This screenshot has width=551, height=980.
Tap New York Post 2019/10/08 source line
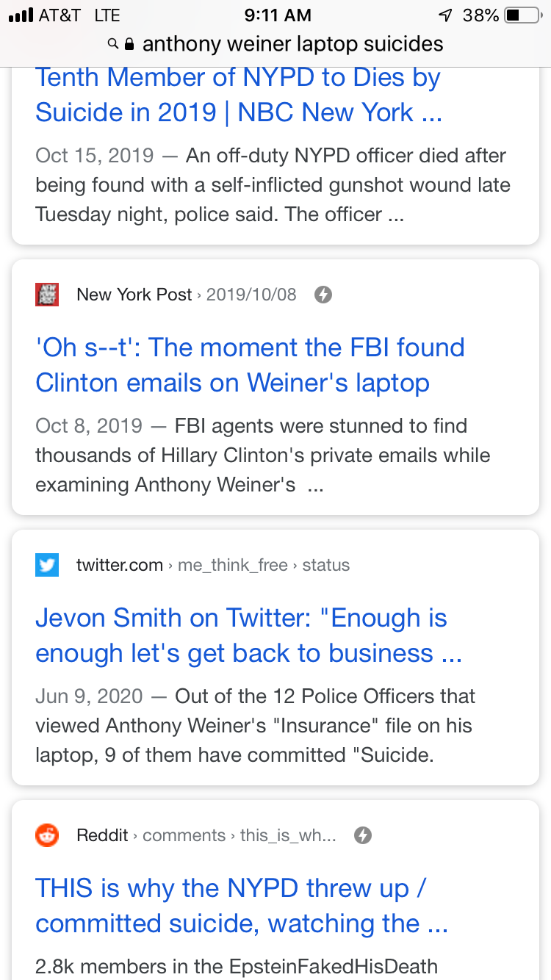coord(187,295)
